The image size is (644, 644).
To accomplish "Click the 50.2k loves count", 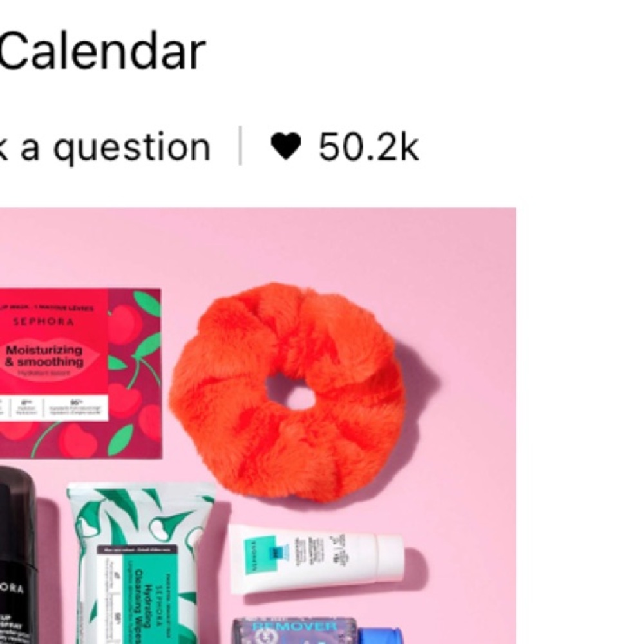I will tap(368, 147).
